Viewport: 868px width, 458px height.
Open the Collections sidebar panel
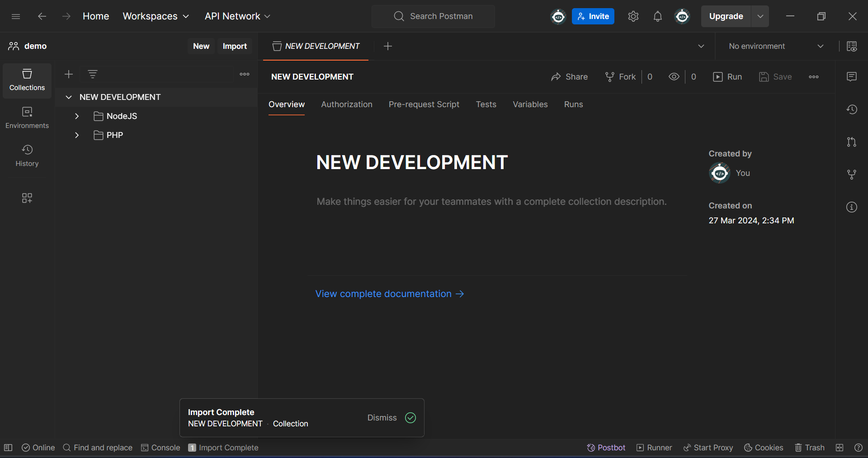27,80
